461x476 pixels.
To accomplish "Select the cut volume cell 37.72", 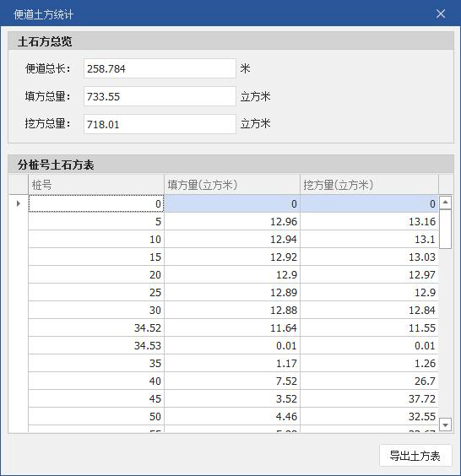I will (369, 398).
